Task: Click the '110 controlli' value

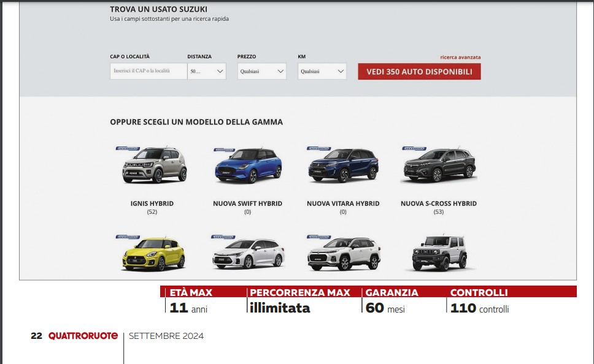Action: pos(480,308)
